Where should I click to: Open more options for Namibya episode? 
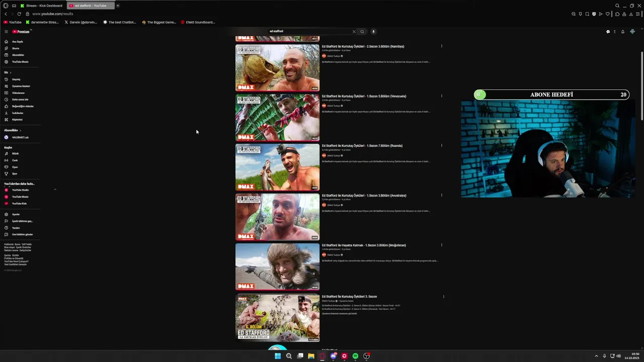(441, 46)
